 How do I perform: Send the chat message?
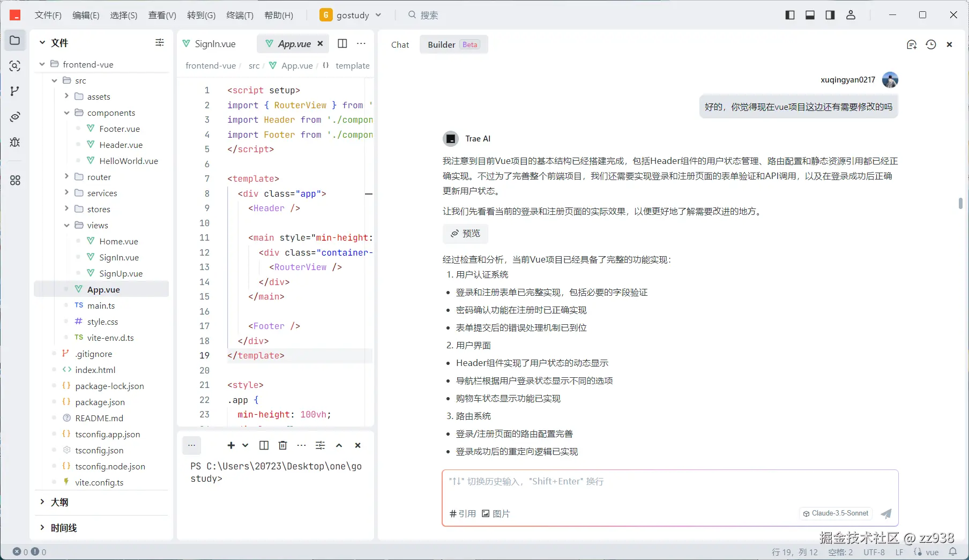pyautogui.click(x=886, y=513)
